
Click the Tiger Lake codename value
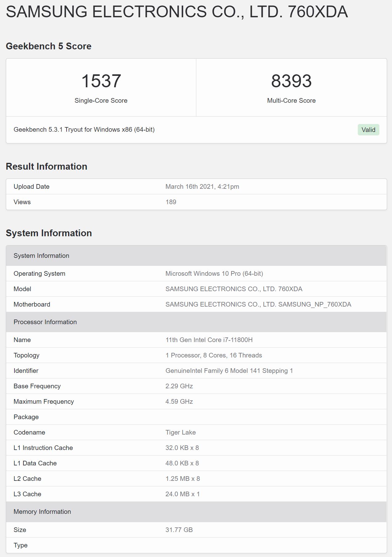click(x=181, y=432)
